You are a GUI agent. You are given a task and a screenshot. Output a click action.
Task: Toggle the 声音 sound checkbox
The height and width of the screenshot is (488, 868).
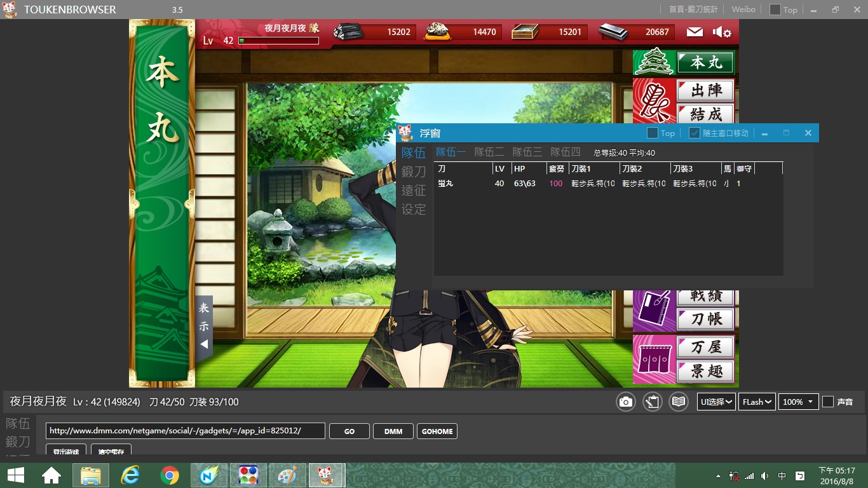point(828,402)
